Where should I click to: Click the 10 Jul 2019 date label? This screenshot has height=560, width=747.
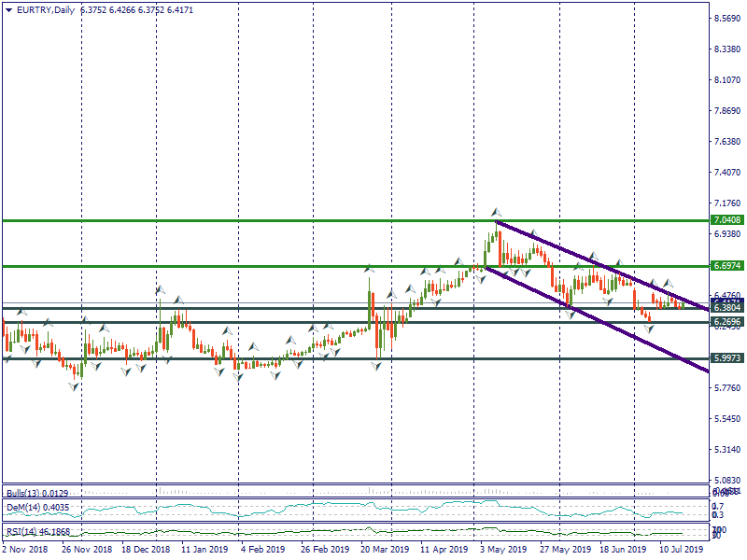[679, 551]
